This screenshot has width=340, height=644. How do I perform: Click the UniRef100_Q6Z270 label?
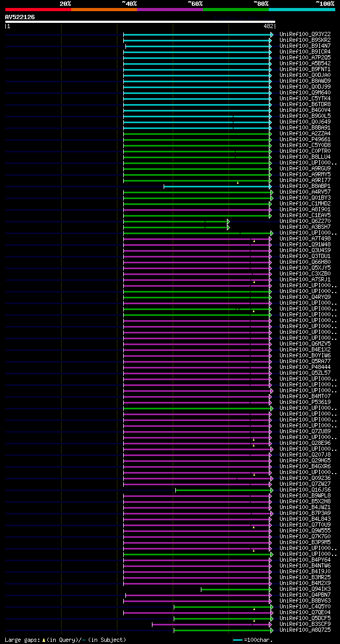click(x=305, y=221)
